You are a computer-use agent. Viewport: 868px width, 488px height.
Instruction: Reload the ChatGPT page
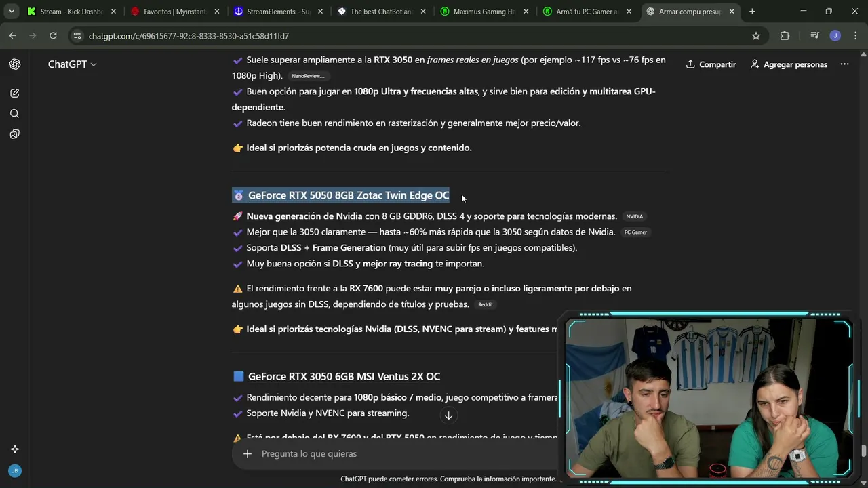[53, 36]
